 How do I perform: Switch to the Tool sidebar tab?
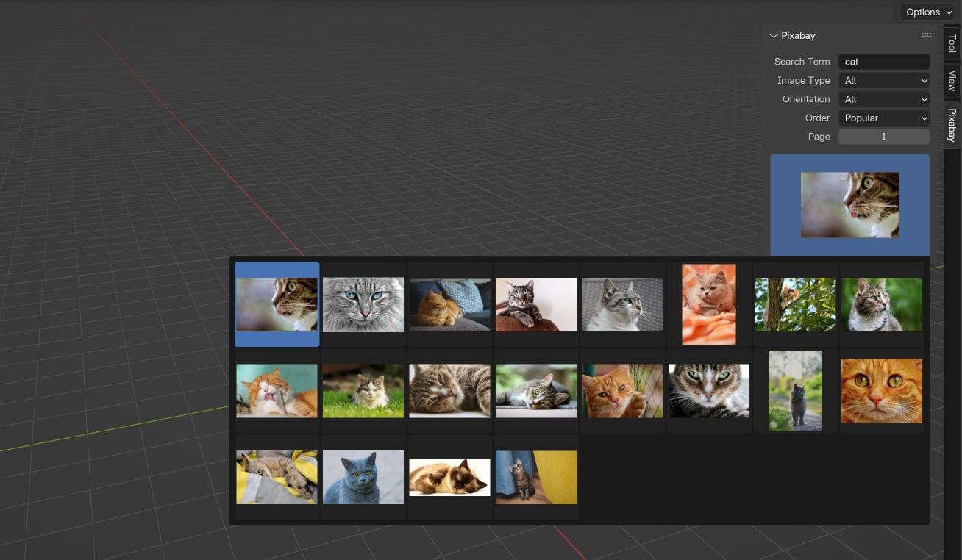[x=952, y=43]
